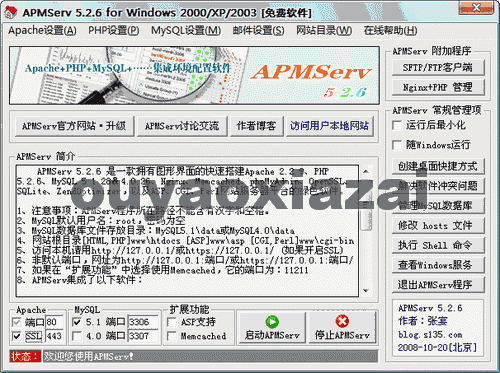Screen dimensions: 500x373
Task: Click the 作者：张宴 text
Action: [423, 321]
